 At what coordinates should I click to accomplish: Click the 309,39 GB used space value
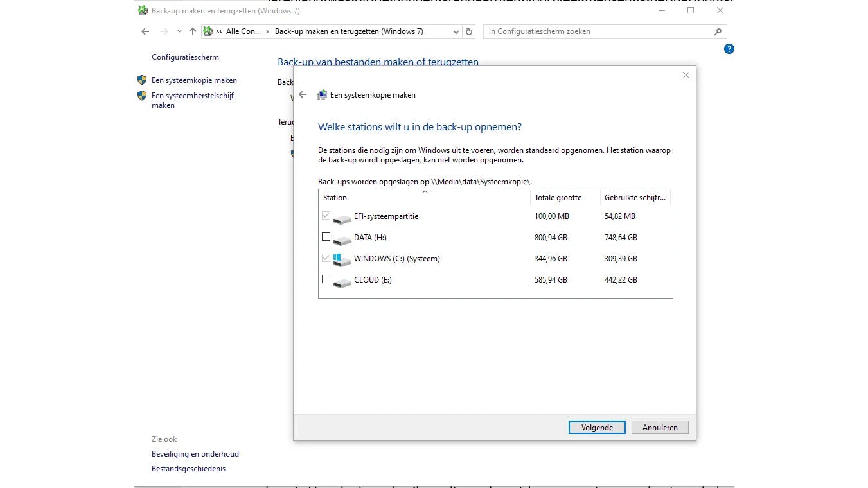pos(621,259)
